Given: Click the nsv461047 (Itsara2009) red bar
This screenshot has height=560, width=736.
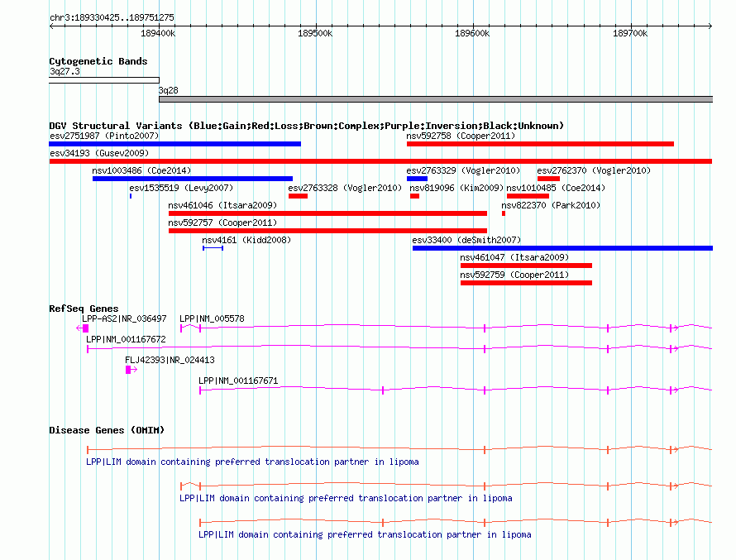Looking at the screenshot, I should [x=526, y=266].
